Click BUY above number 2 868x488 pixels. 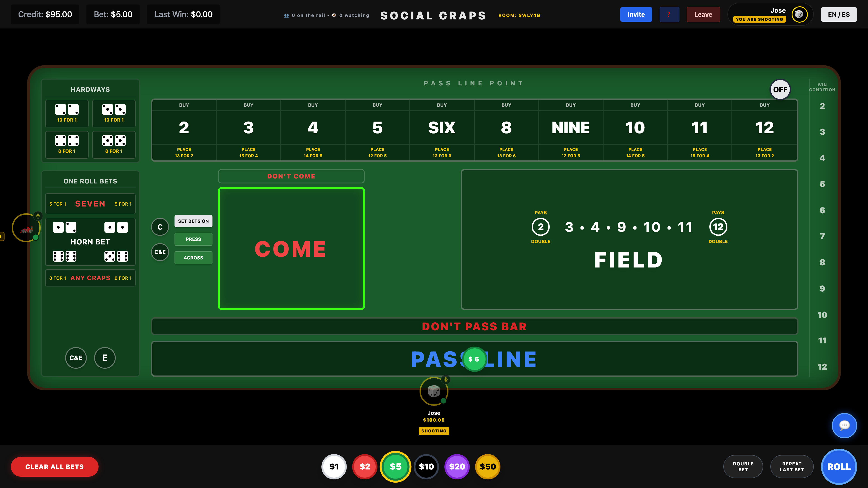184,105
